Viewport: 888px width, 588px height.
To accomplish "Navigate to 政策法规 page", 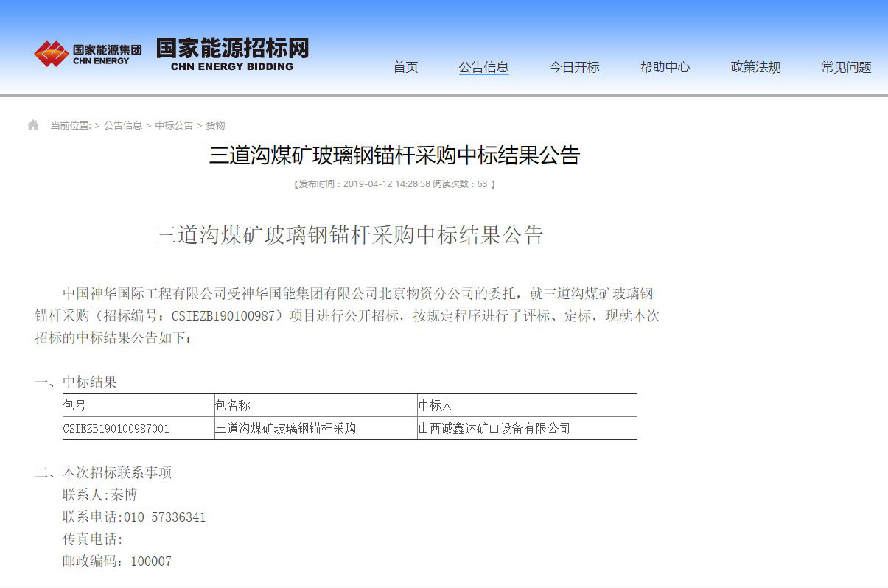I will (x=755, y=67).
